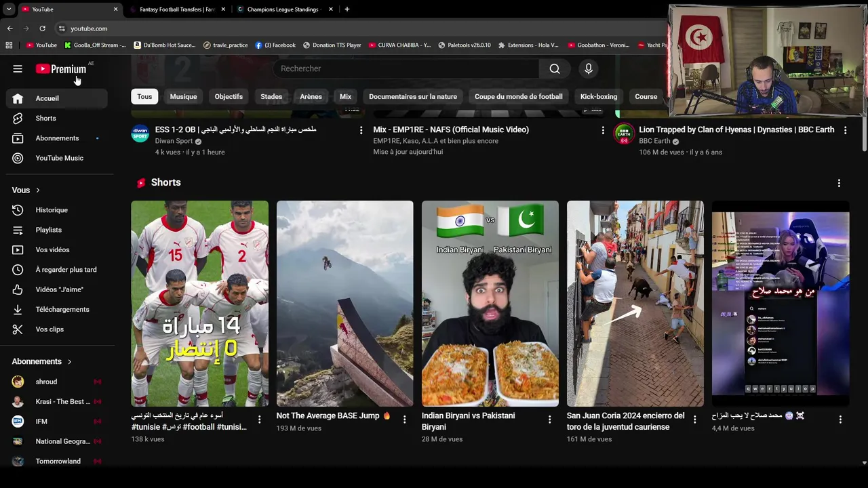Open Mix - EMP1RE - NAFS video title
The image size is (868, 488).
(451, 129)
